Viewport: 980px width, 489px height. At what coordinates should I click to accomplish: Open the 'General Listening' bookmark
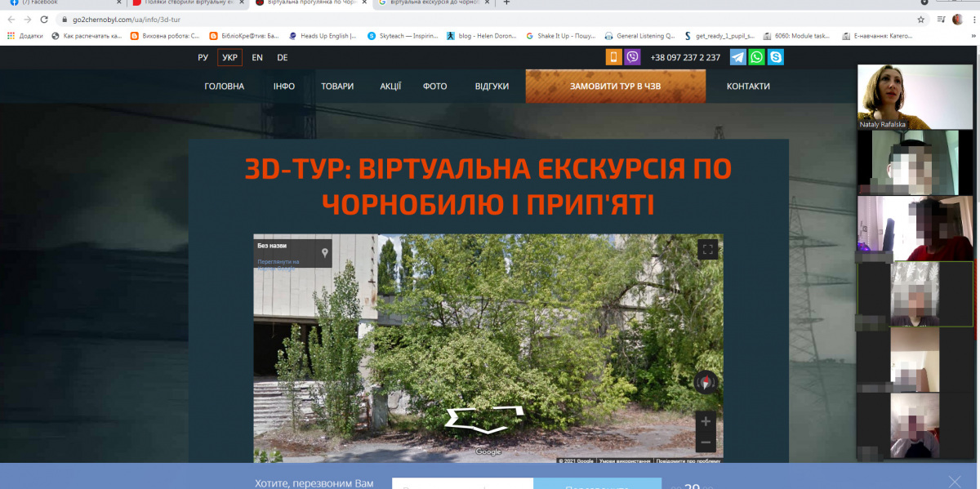click(x=639, y=36)
